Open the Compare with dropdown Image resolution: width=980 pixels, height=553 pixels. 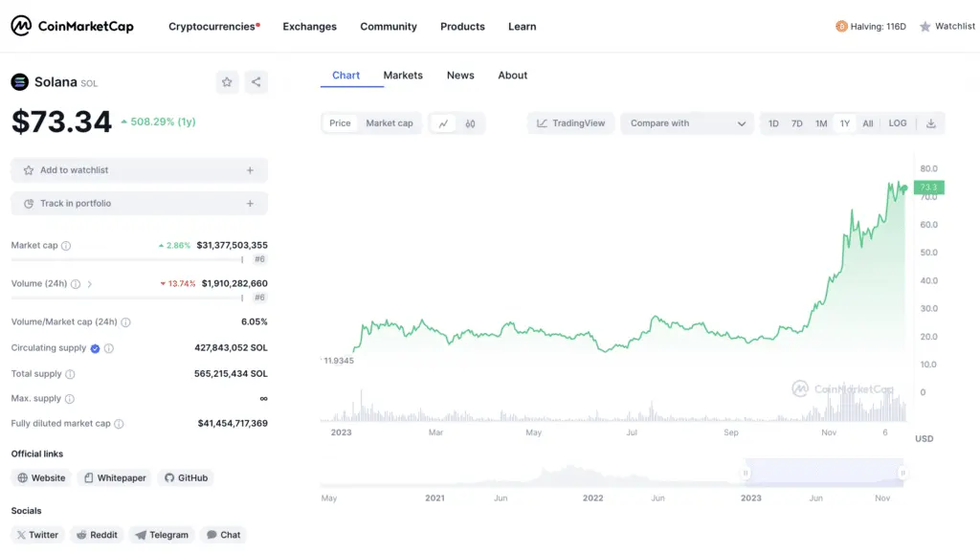tap(688, 123)
